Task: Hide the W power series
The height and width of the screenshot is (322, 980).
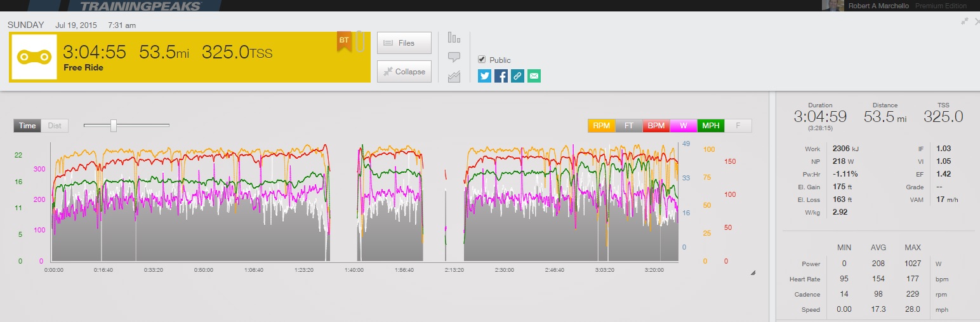Action: pyautogui.click(x=683, y=126)
